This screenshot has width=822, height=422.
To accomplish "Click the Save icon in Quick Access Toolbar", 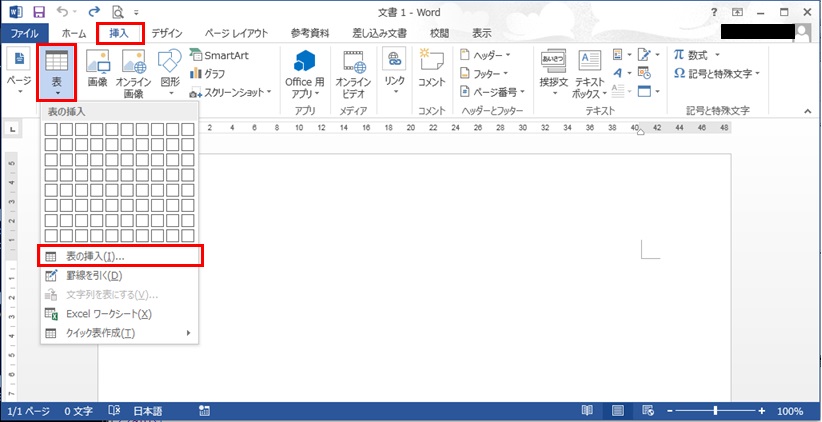I will tap(39, 12).
